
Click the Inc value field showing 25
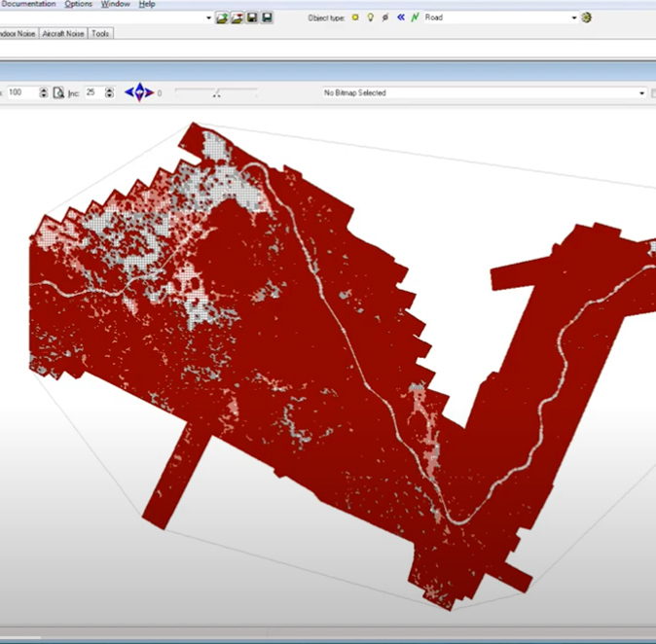pos(91,92)
